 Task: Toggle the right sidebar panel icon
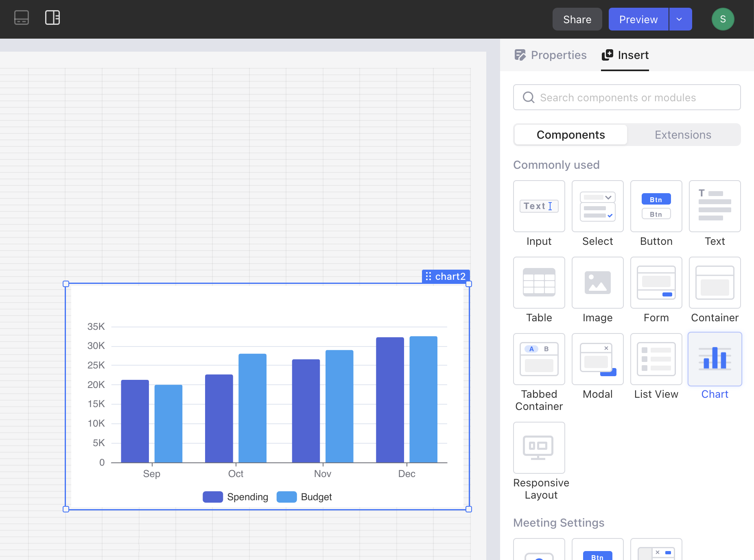(x=52, y=18)
